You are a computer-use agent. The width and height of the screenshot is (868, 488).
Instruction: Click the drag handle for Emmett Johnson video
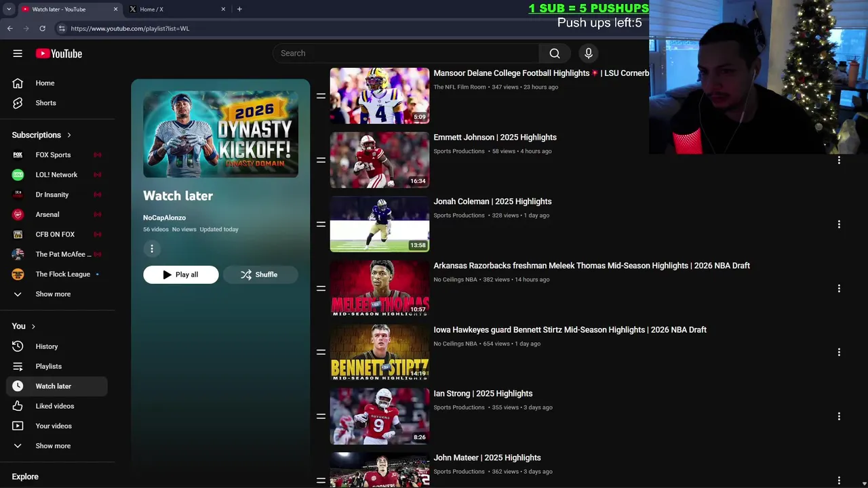[x=321, y=160]
